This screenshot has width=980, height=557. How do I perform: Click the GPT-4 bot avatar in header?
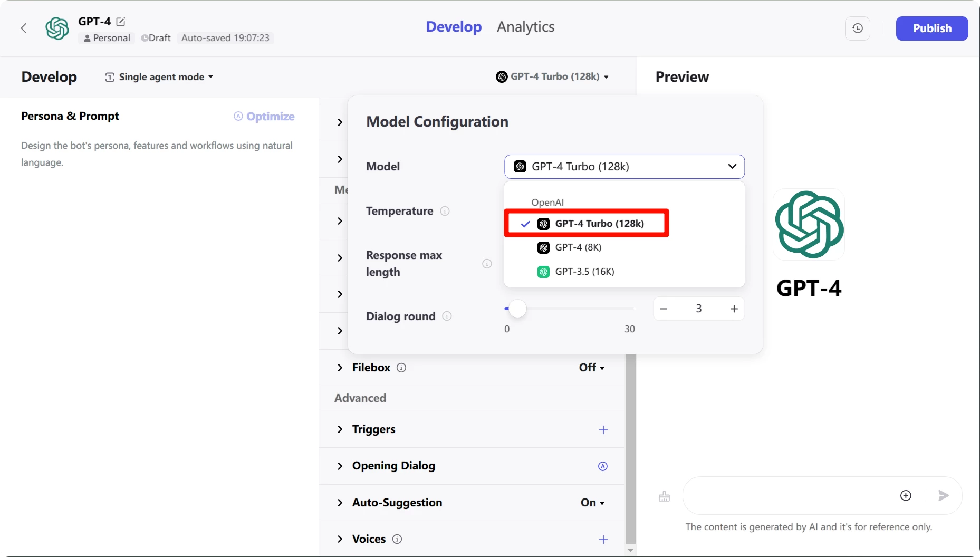pyautogui.click(x=57, y=28)
